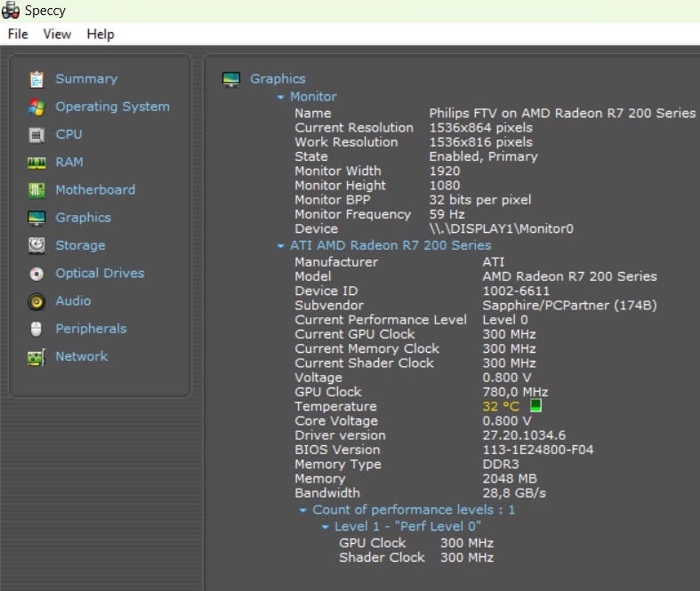The width and height of the screenshot is (700, 591).
Task: Click the Network card icon
Action: (x=36, y=357)
